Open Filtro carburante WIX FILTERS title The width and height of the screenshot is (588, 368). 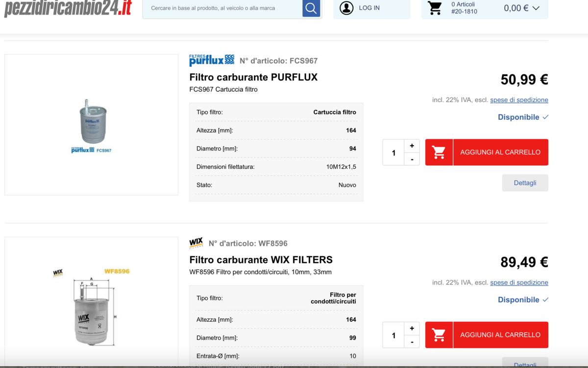point(261,260)
